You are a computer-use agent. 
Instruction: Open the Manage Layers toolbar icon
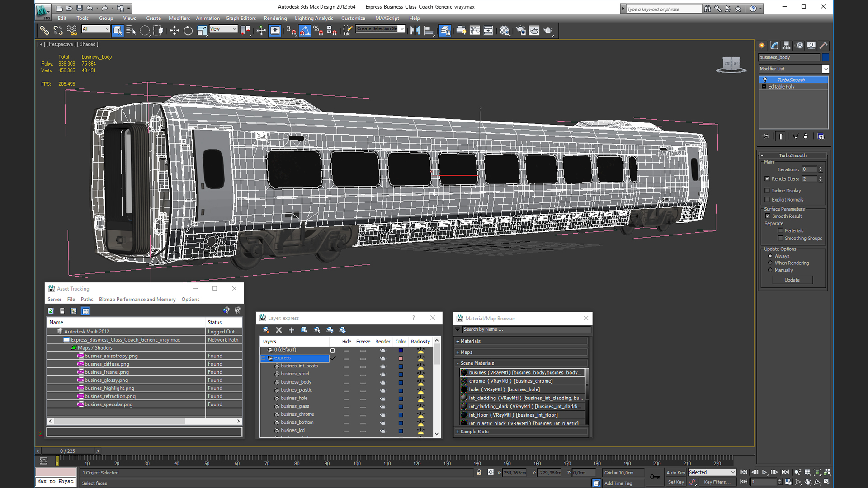tap(445, 30)
